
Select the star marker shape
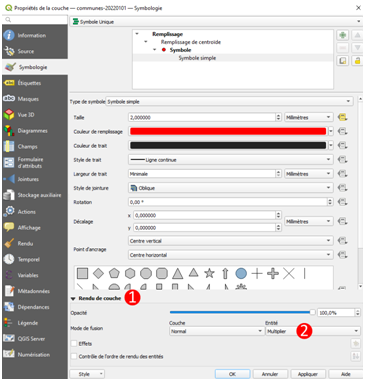click(x=209, y=273)
